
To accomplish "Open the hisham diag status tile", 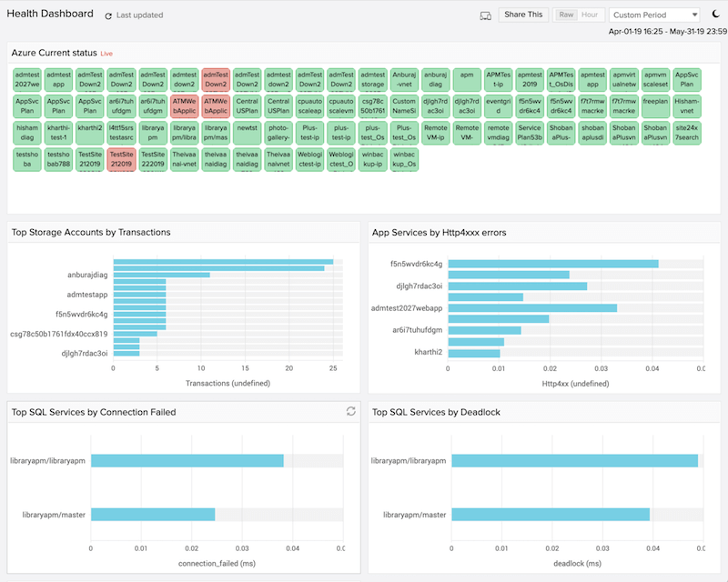I will 27,133.
